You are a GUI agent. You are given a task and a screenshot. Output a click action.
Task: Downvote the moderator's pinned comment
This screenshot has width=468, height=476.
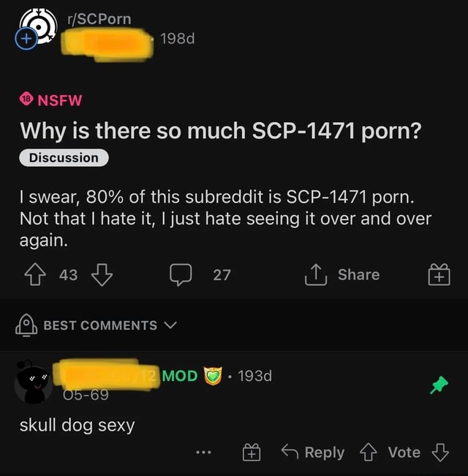440,453
